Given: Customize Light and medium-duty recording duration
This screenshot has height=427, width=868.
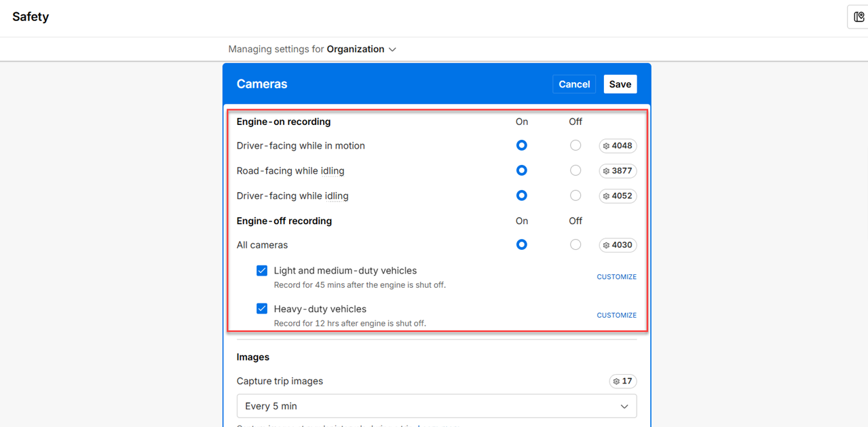Looking at the screenshot, I should (x=616, y=277).
